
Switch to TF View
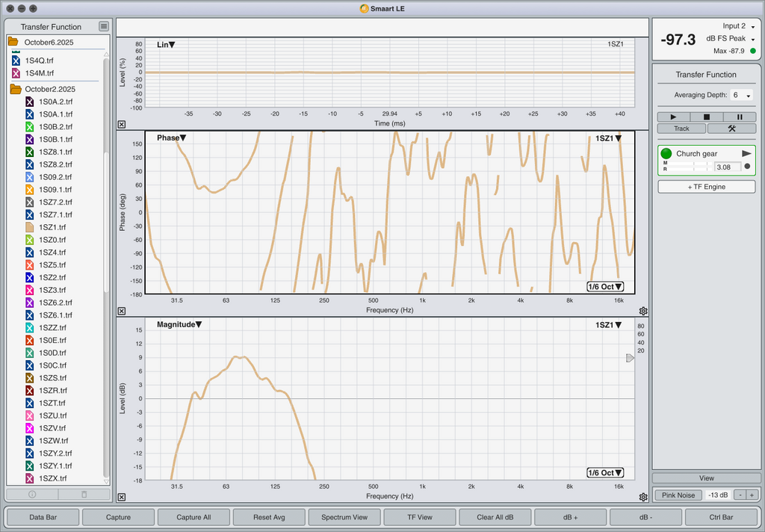pyautogui.click(x=420, y=517)
